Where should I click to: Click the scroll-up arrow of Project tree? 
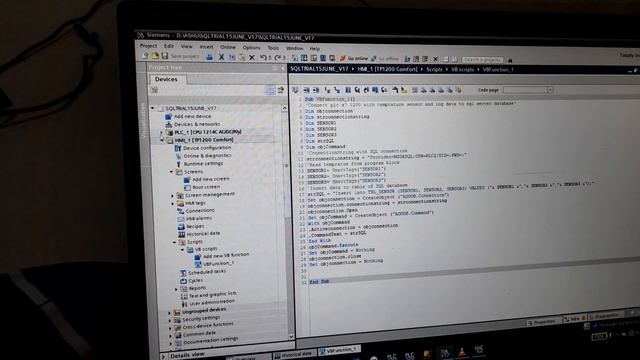(284, 108)
